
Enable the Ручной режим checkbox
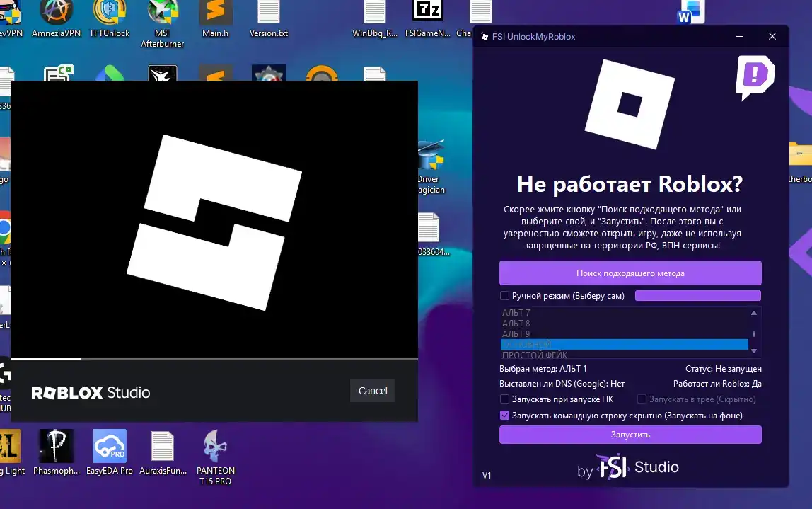pos(504,296)
